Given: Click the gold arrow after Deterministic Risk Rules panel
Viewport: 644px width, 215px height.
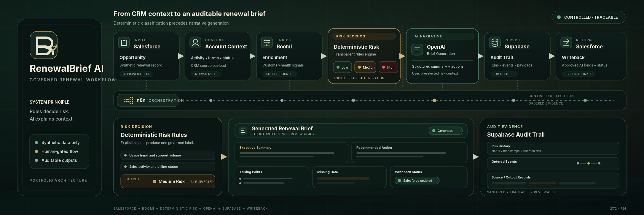Looking at the screenshot, I should pos(224,157).
